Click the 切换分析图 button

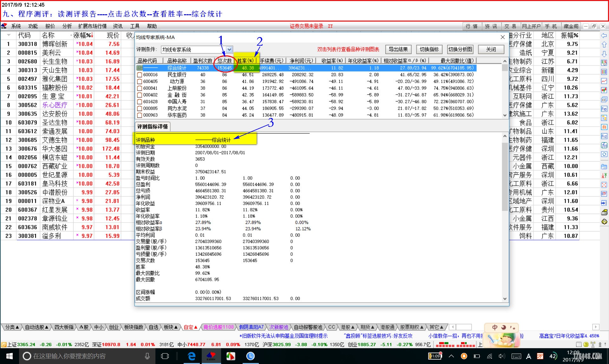[460, 49]
